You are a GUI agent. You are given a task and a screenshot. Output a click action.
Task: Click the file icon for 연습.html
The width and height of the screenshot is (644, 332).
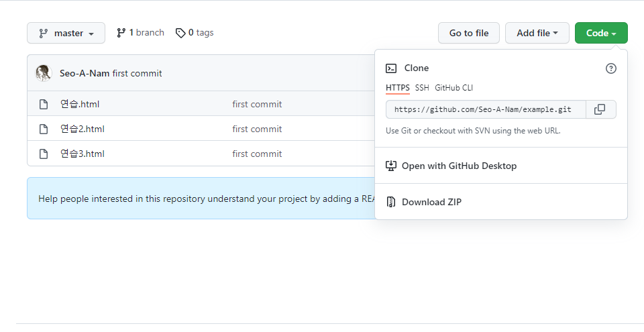pyautogui.click(x=44, y=104)
